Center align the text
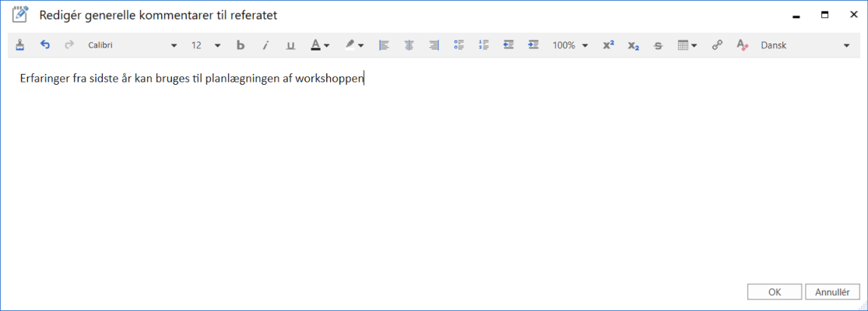 409,45
